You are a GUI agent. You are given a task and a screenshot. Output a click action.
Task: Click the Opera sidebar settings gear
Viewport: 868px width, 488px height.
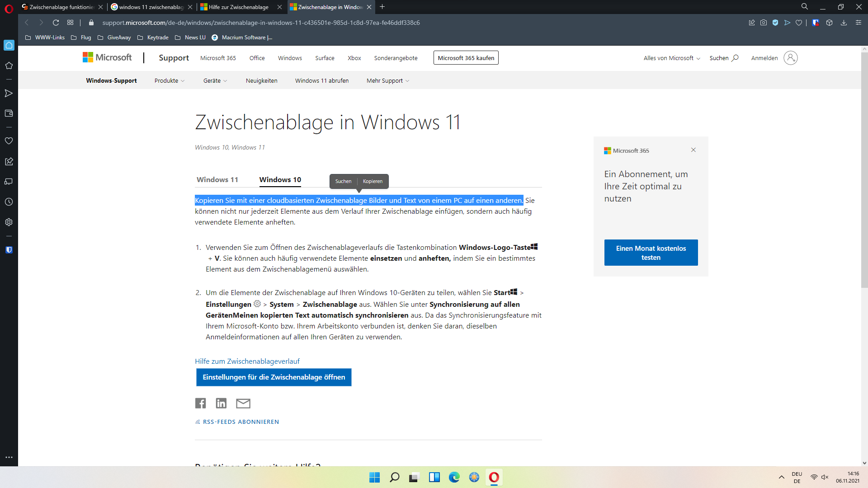9,222
